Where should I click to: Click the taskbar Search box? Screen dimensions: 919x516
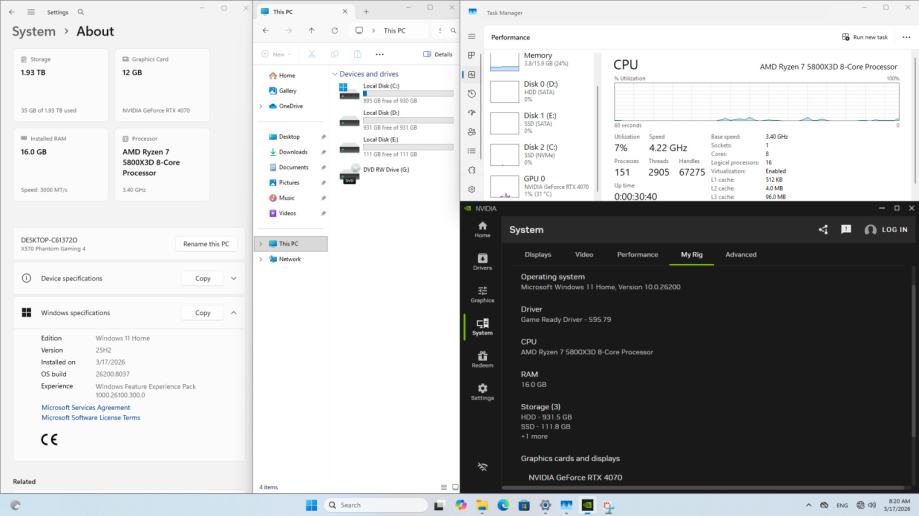click(x=376, y=505)
